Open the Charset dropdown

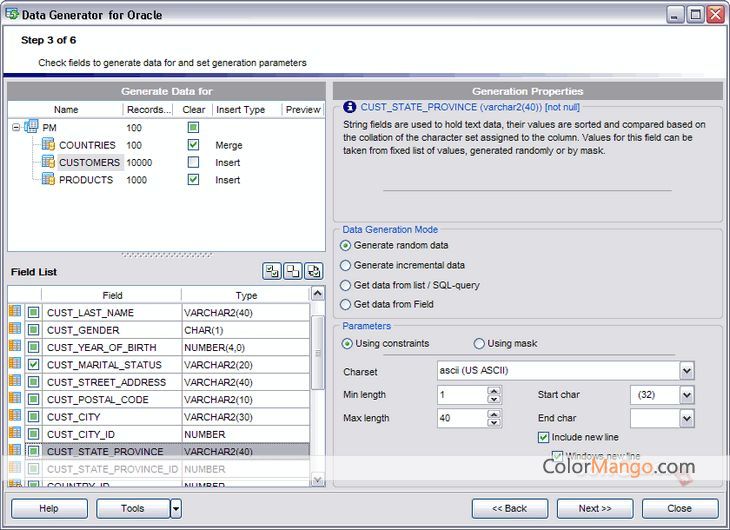click(687, 371)
